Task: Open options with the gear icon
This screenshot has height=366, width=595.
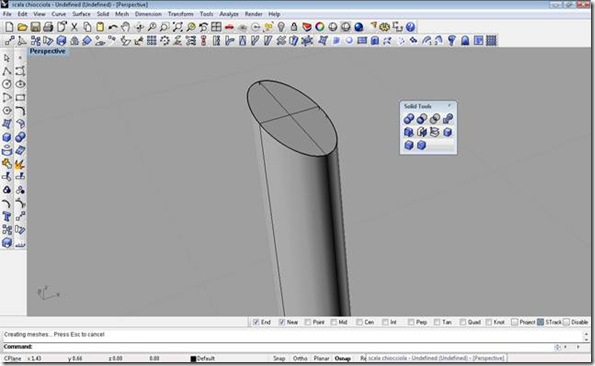Action: (x=385, y=27)
